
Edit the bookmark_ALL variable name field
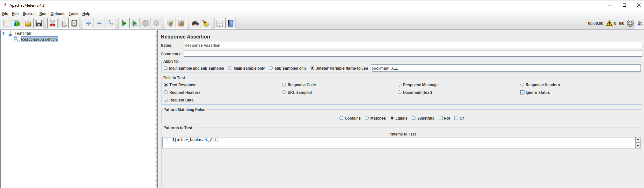coord(506,68)
